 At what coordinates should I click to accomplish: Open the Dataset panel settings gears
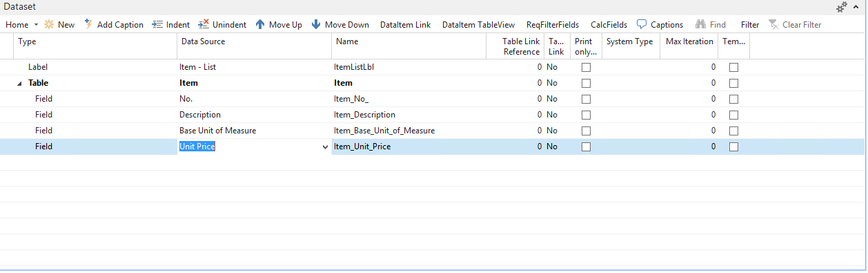[842, 6]
